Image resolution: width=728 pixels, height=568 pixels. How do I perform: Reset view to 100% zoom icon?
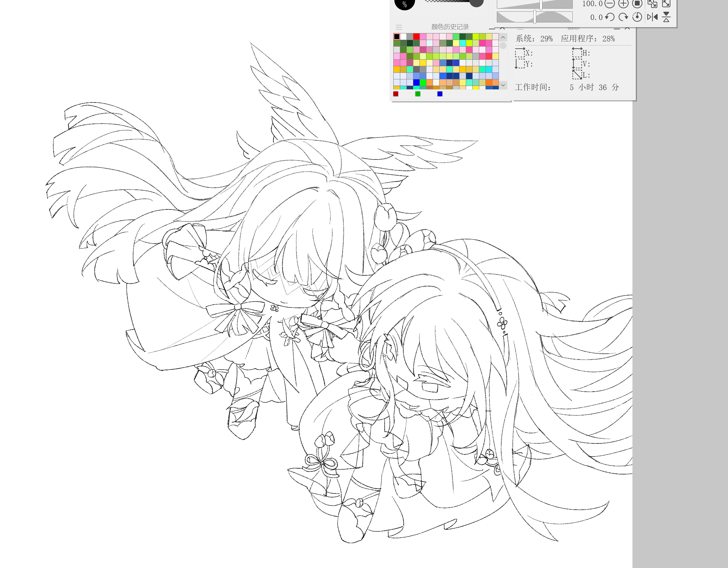coord(637,4)
